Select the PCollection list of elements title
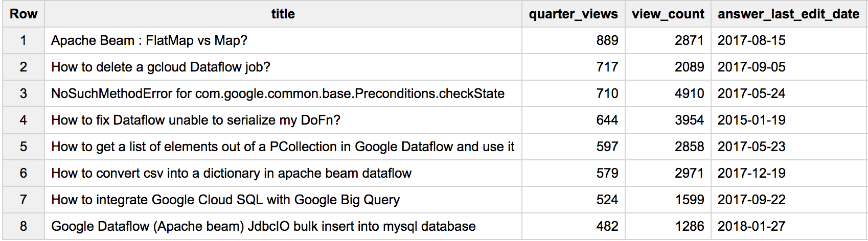The width and height of the screenshot is (868, 241). click(282, 147)
